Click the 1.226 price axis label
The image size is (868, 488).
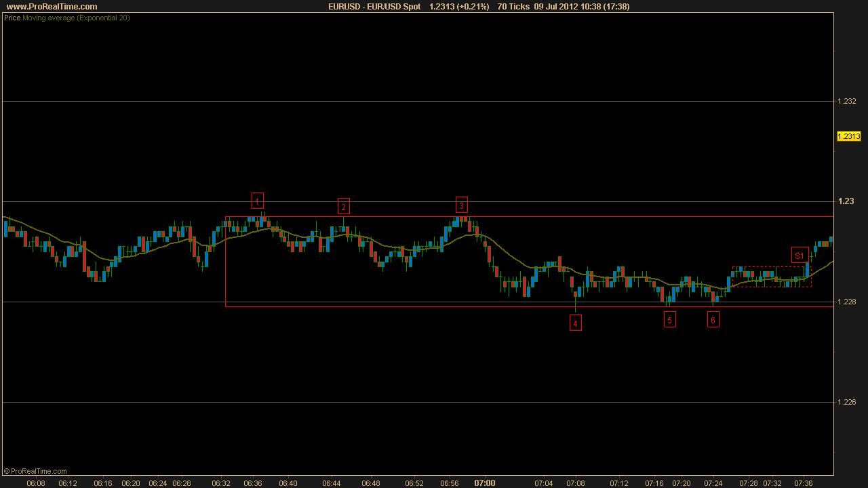point(847,402)
